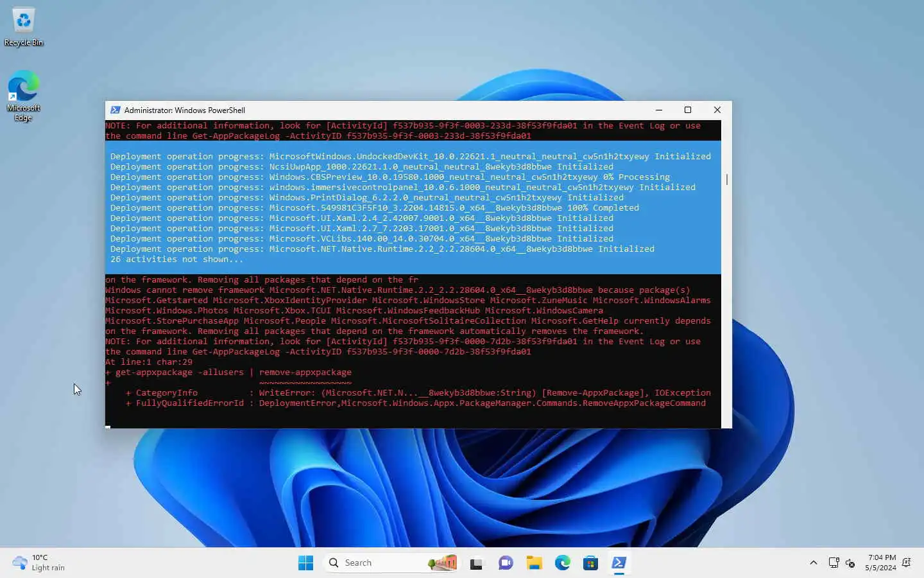This screenshot has width=924, height=578.
Task: Click the '26 activities not shown...' line
Action: (x=176, y=259)
